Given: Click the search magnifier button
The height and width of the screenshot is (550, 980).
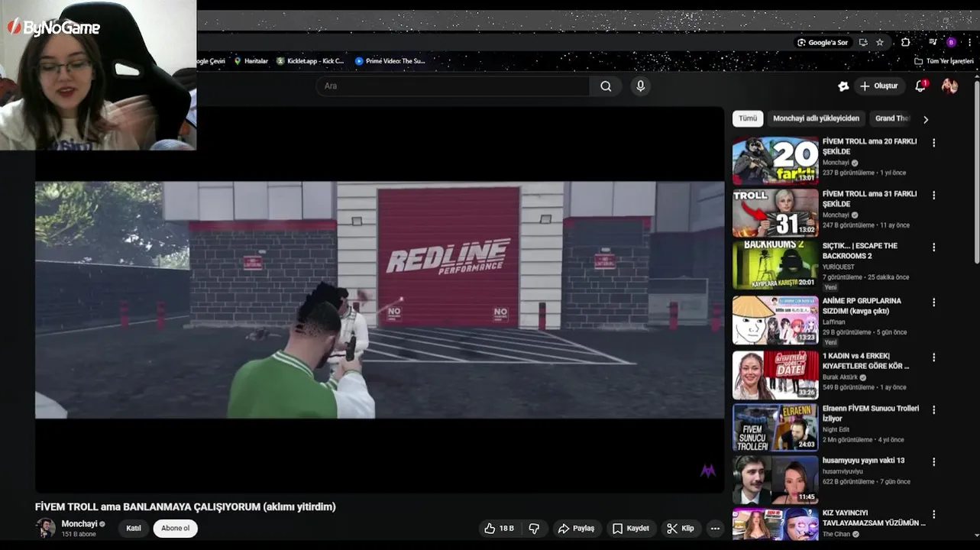Looking at the screenshot, I should point(606,86).
